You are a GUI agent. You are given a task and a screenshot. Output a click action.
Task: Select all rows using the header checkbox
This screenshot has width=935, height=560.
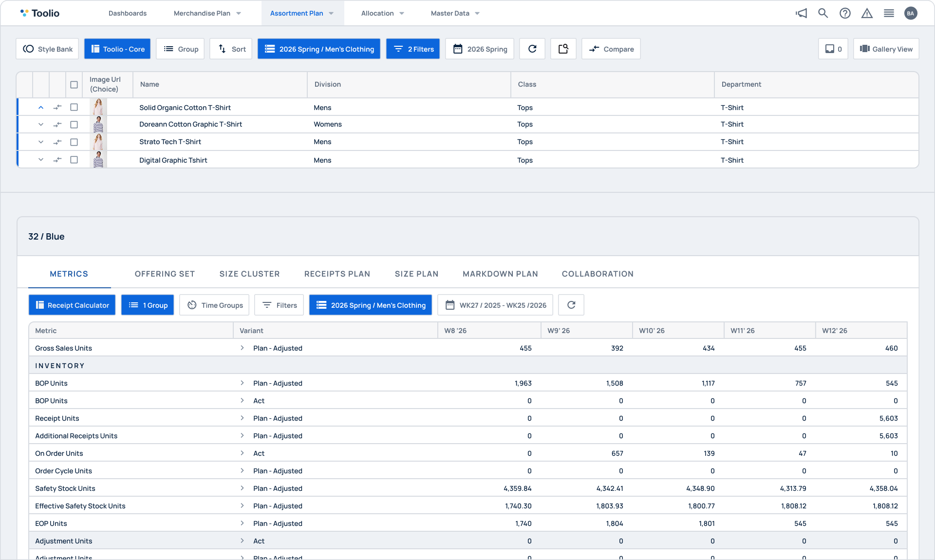click(74, 84)
